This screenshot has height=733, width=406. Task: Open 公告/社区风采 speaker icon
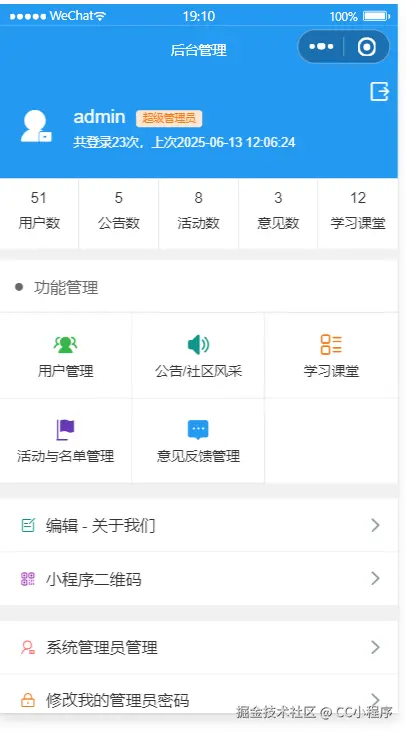[x=198, y=345]
